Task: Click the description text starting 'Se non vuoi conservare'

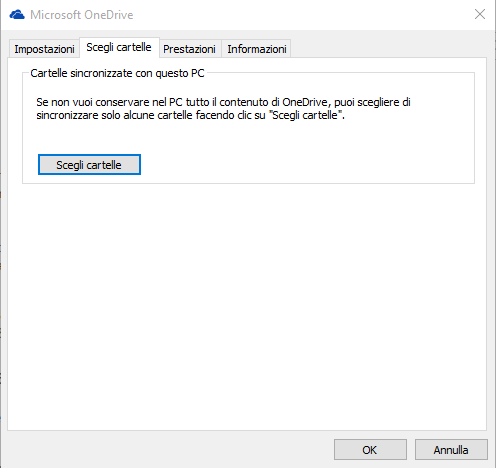Action: (223, 109)
